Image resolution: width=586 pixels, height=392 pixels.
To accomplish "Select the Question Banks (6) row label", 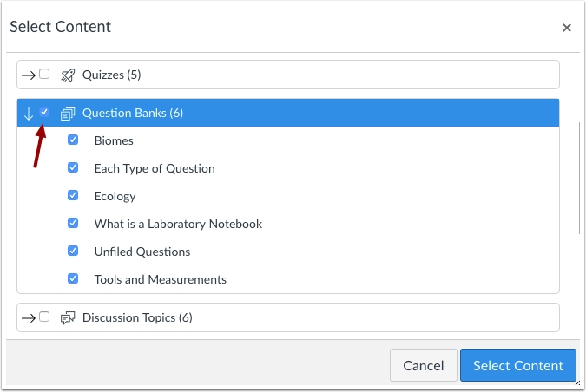I will point(133,114).
